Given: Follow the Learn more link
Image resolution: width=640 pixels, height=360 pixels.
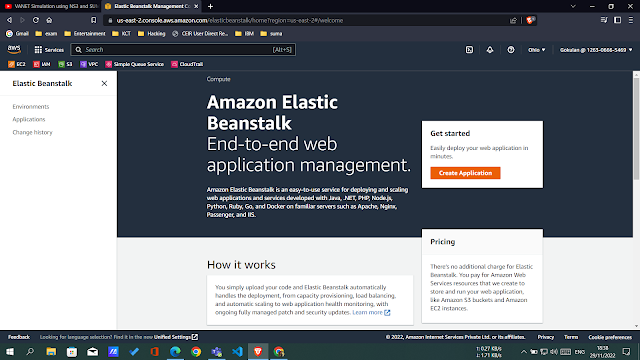Looking at the screenshot, I should (x=371, y=313).
